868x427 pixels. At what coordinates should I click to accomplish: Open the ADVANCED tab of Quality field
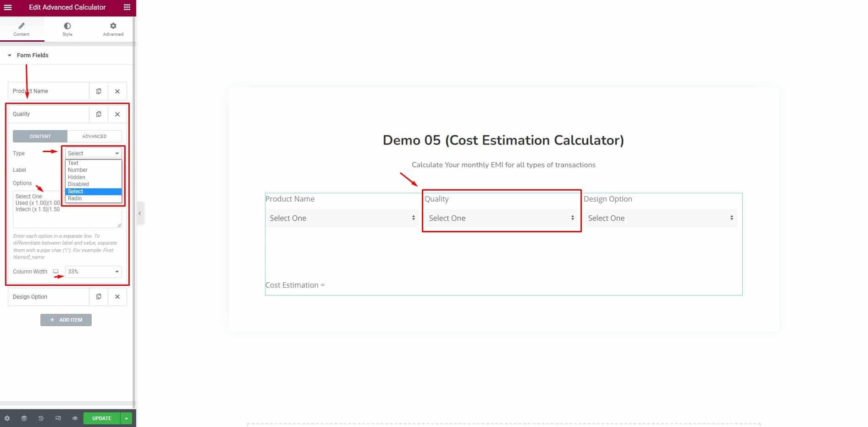(x=94, y=136)
